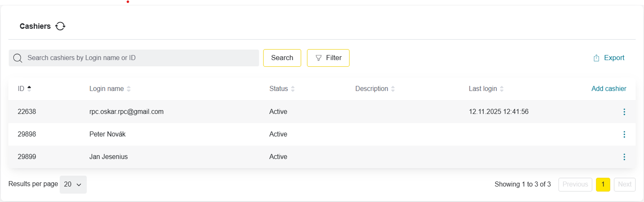
Task: Sort by Status column
Action: (282, 89)
